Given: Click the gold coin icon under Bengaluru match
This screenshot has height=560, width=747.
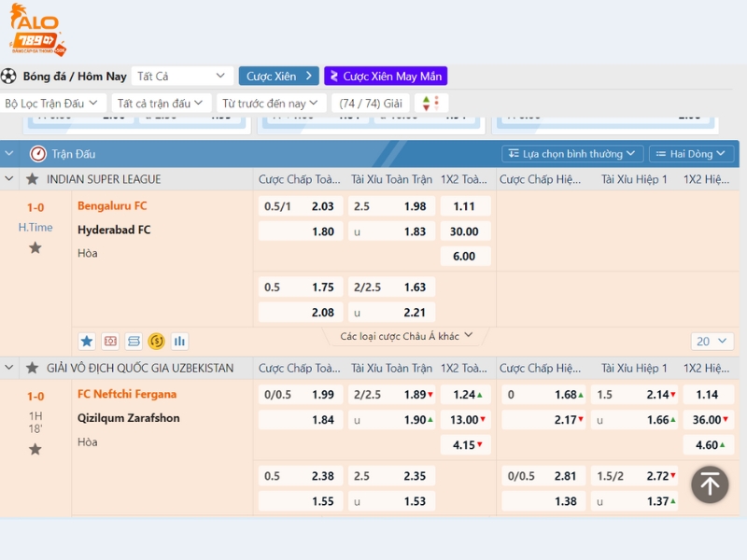Looking at the screenshot, I should (156, 341).
